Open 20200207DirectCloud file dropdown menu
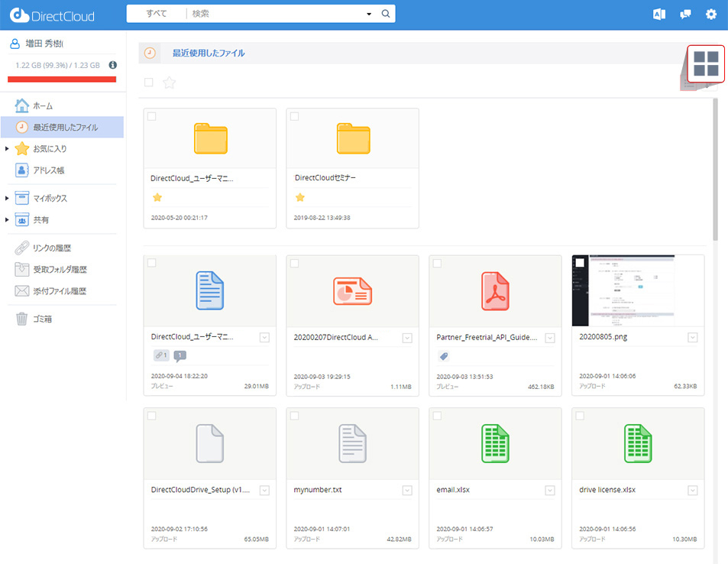Image resolution: width=728 pixels, height=564 pixels. (407, 338)
